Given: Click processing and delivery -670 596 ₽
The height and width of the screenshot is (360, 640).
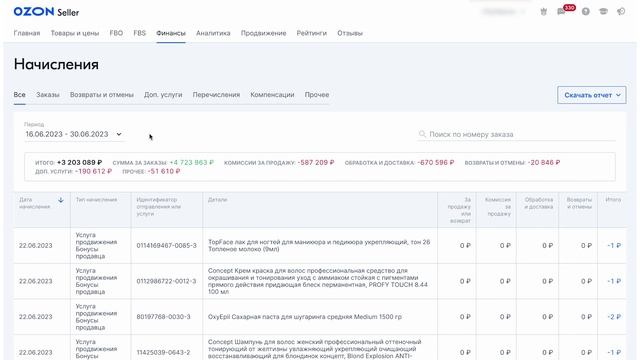Looking at the screenshot, I should (436, 162).
